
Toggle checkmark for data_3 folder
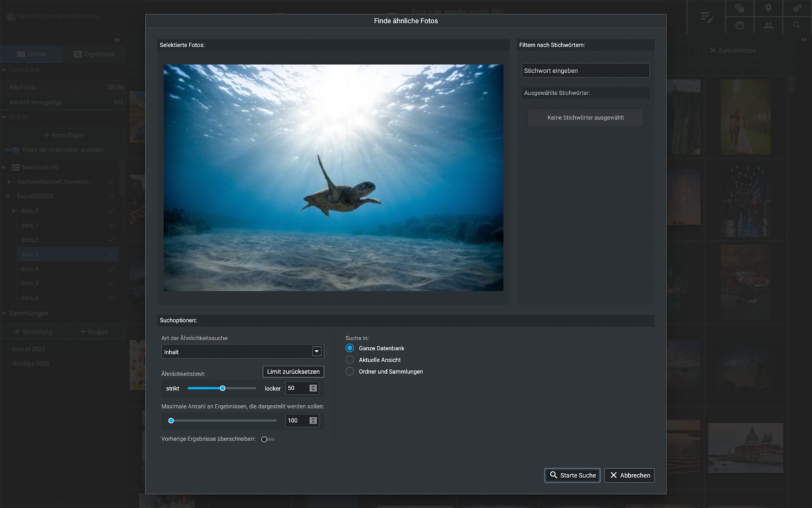coord(112,254)
